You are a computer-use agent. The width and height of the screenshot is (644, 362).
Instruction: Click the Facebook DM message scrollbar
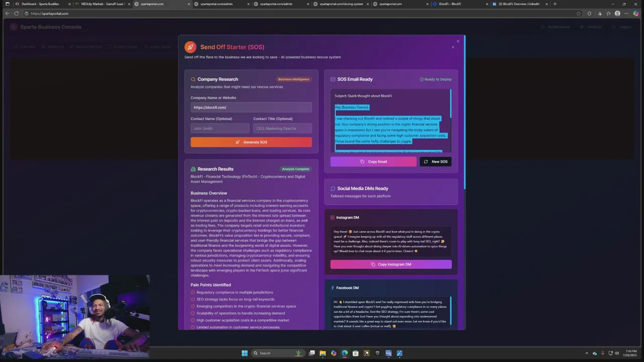450,311
